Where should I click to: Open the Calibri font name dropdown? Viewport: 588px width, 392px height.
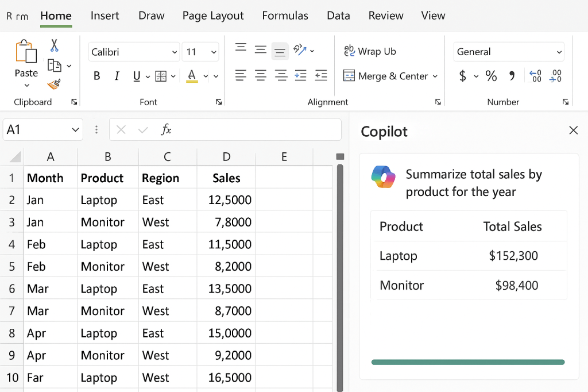[175, 52]
